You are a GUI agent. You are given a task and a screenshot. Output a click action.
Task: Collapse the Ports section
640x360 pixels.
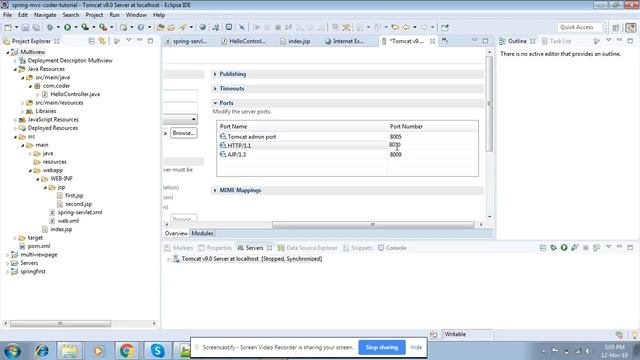(215, 103)
